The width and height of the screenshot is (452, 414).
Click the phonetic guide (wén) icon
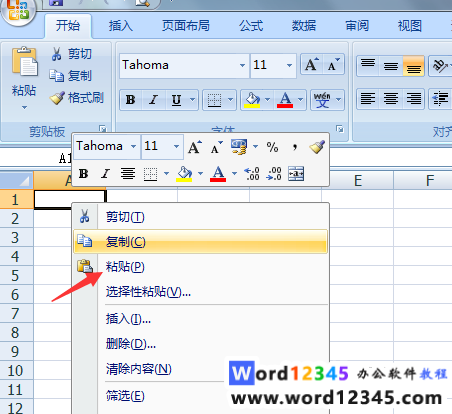[x=322, y=99]
